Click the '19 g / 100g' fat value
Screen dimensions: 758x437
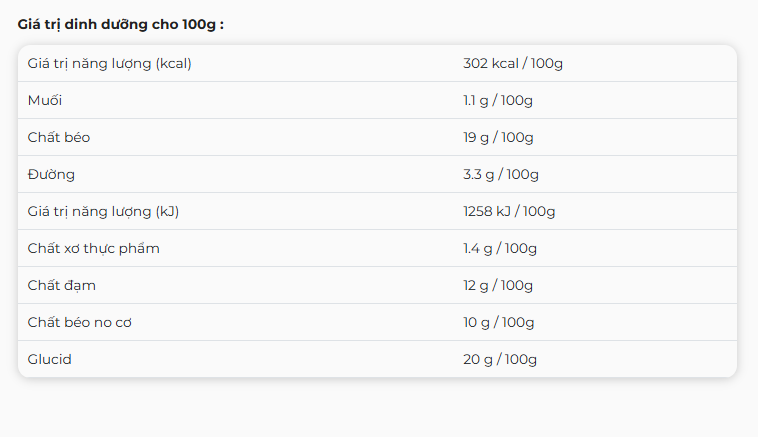click(498, 137)
